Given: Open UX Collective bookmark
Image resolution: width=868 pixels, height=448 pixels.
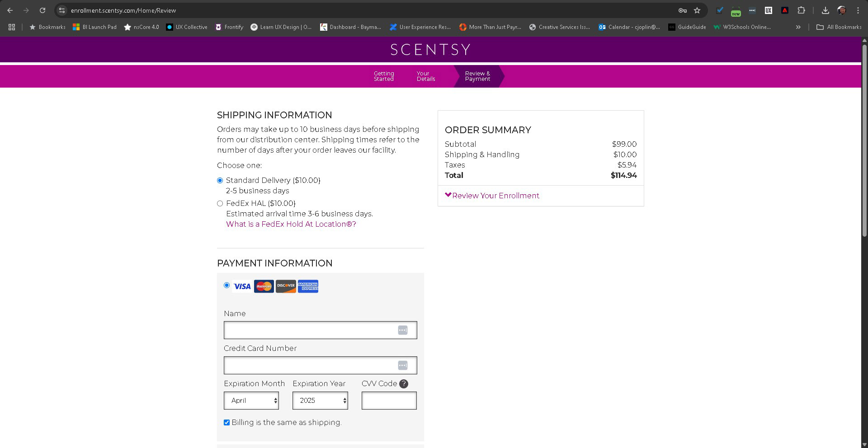Looking at the screenshot, I should [187, 27].
